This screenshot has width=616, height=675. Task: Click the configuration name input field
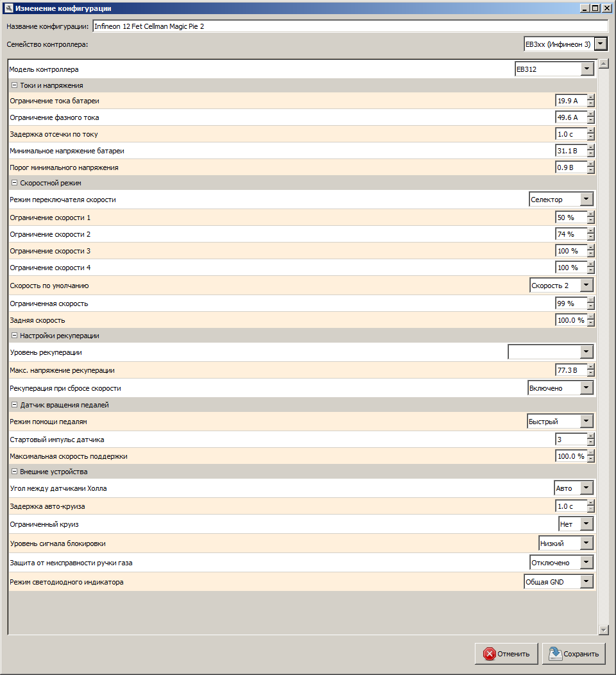tap(350, 26)
